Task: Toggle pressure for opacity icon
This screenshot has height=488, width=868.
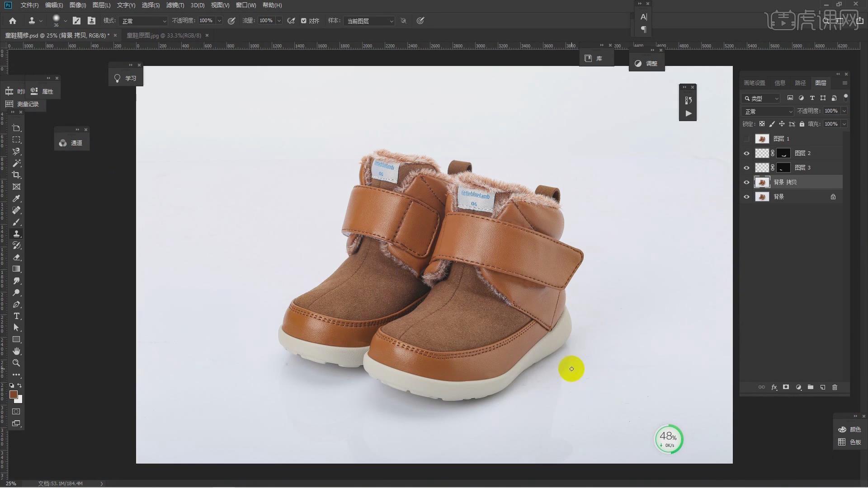Action: pyautogui.click(x=231, y=21)
